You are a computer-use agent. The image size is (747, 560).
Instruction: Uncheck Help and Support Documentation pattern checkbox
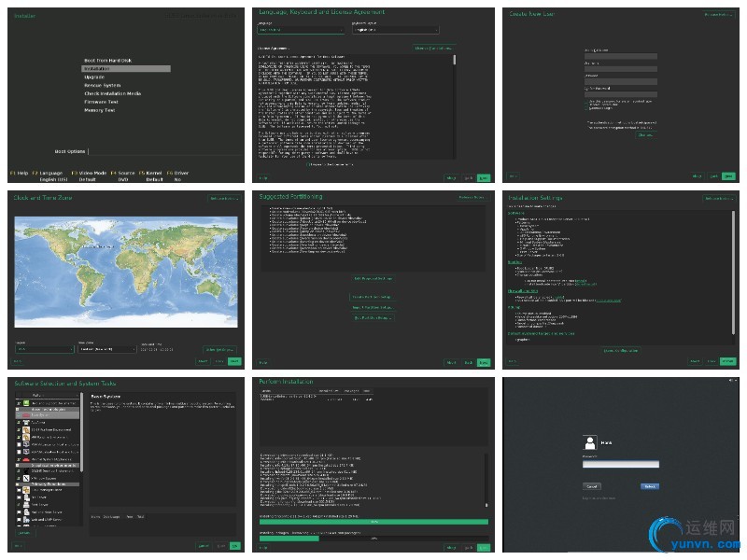click(19, 403)
